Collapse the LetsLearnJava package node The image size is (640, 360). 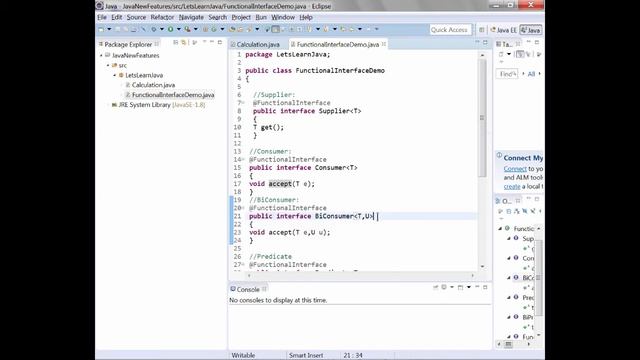coord(115,75)
